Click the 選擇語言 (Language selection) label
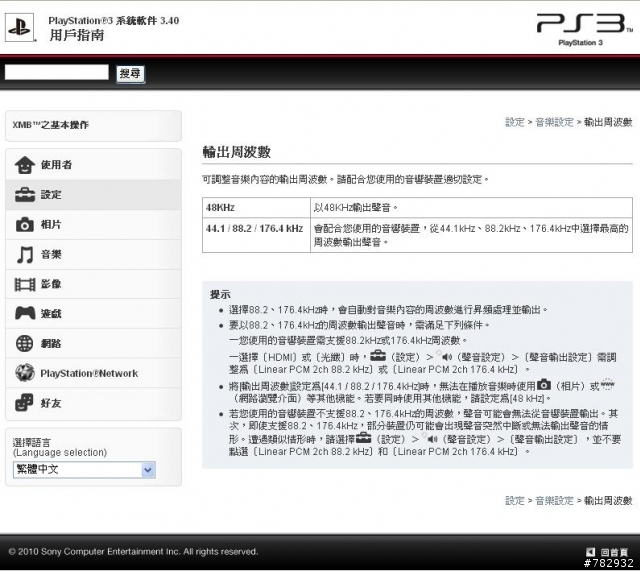The height and width of the screenshot is (571, 640). point(60,447)
